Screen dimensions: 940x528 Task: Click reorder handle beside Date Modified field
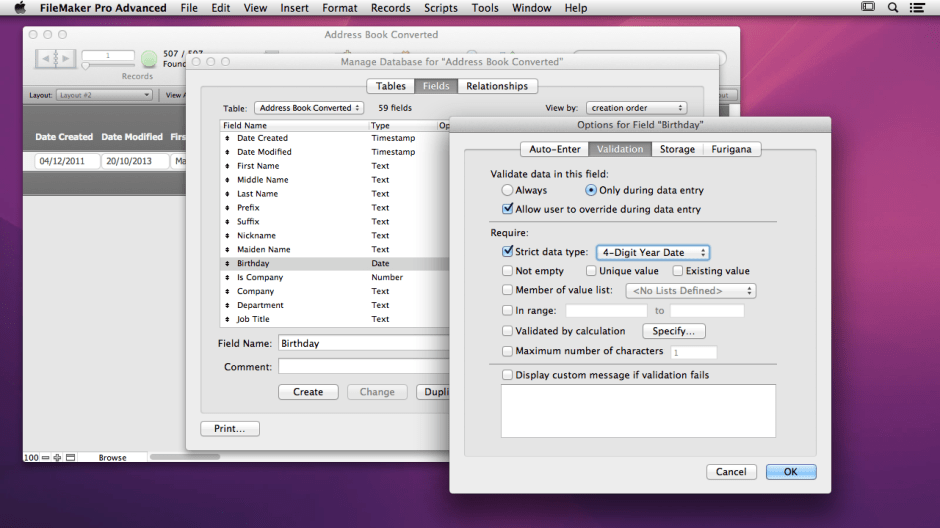click(227, 152)
